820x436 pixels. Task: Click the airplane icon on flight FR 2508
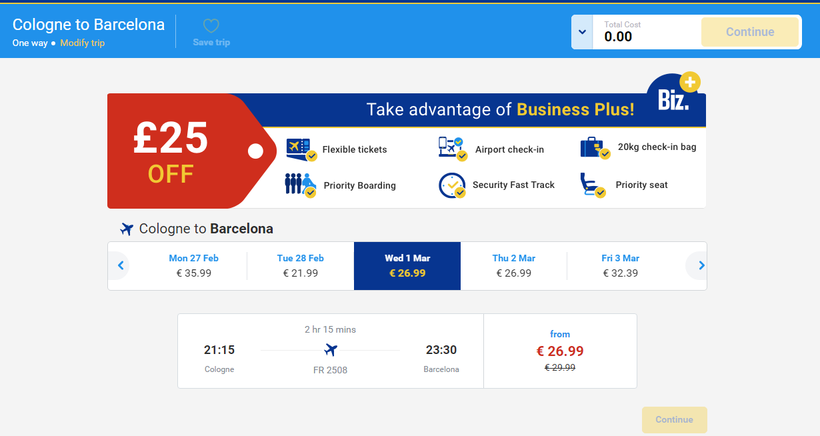(x=331, y=349)
